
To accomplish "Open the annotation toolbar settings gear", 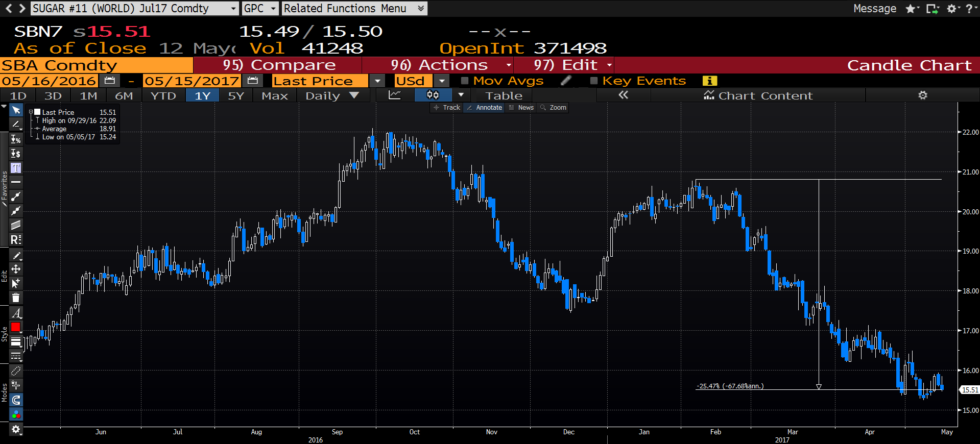I will point(16,429).
